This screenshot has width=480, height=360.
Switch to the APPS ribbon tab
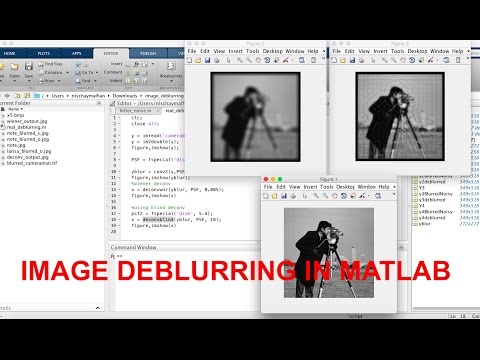coord(77,53)
